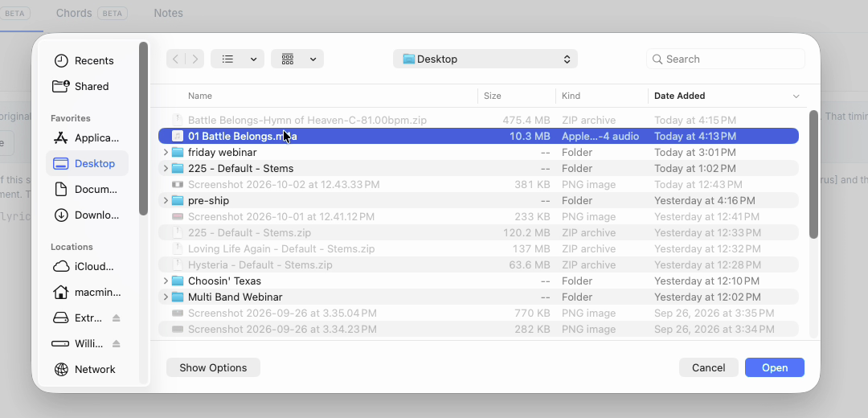Click the friday webinar folder icon

(x=178, y=152)
